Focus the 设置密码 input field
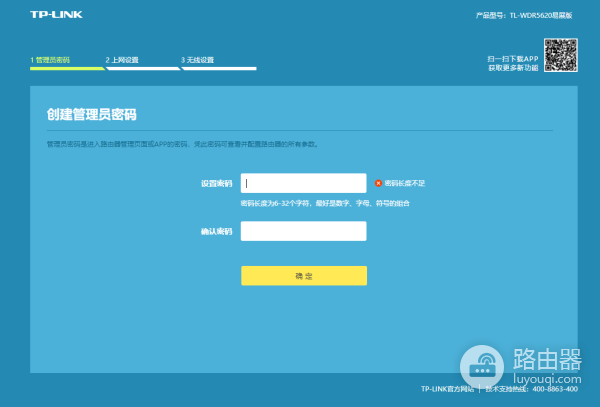The image size is (600, 407). coord(303,183)
